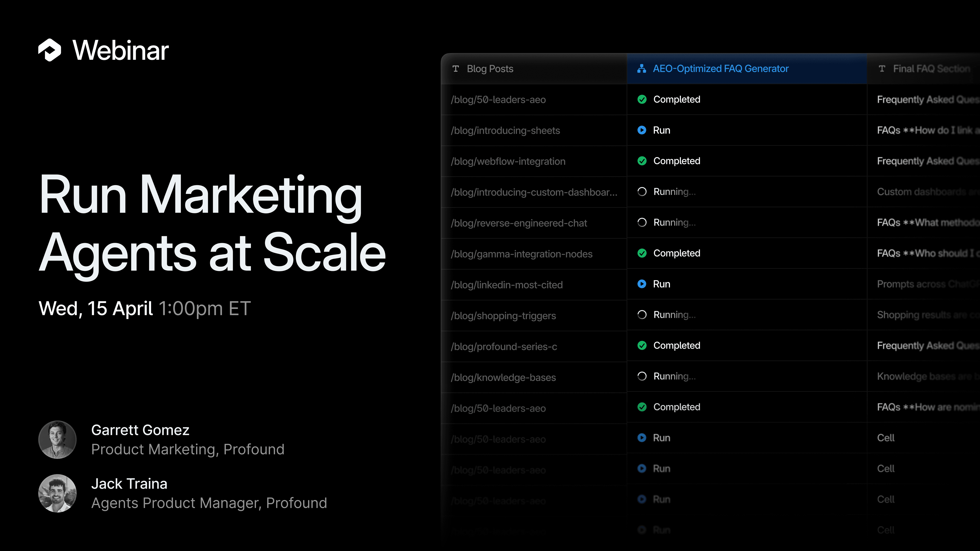Viewport: 980px width, 551px height.
Task: Click 'Agents Product Manager, Profound' subtitle
Action: click(x=209, y=503)
